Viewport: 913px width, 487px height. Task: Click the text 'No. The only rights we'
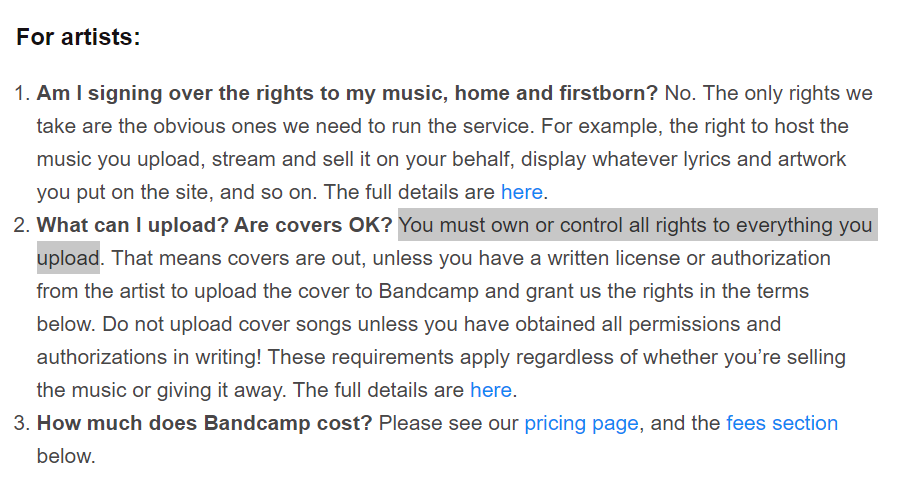(769, 93)
